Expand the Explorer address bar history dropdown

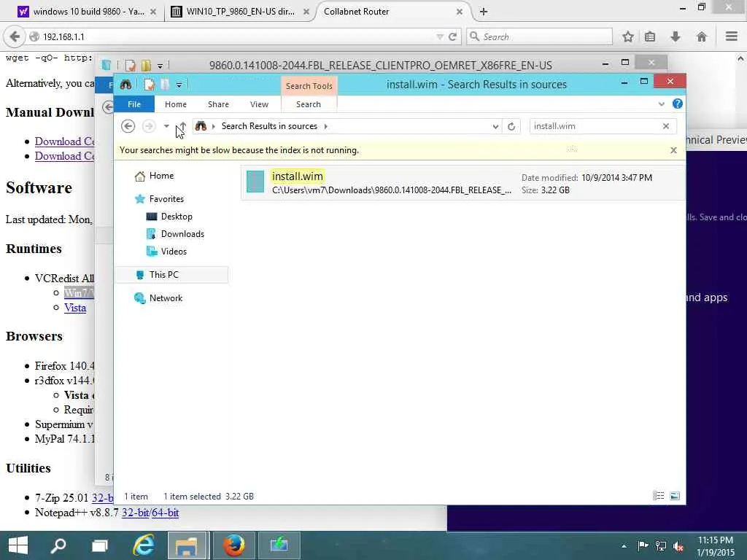pyautogui.click(x=495, y=126)
